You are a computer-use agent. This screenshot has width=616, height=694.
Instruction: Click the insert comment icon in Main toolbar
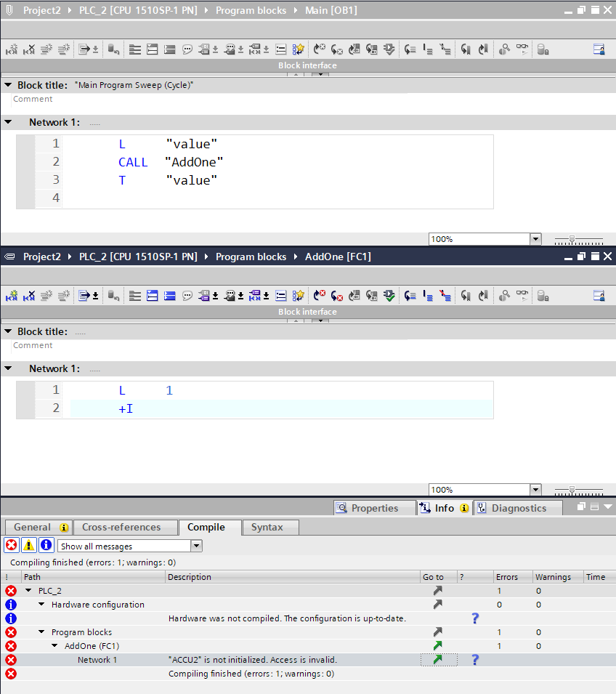187,49
